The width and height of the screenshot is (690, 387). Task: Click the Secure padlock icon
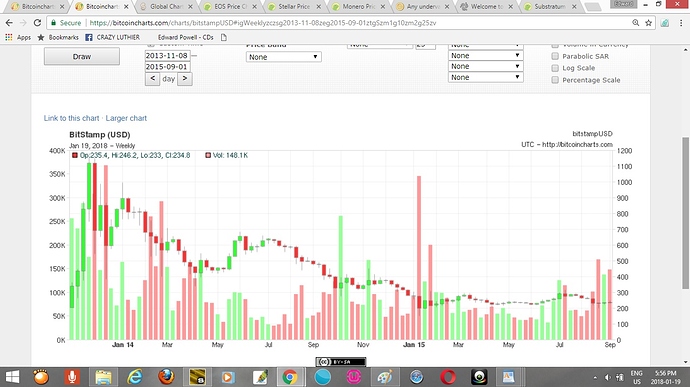coord(54,23)
